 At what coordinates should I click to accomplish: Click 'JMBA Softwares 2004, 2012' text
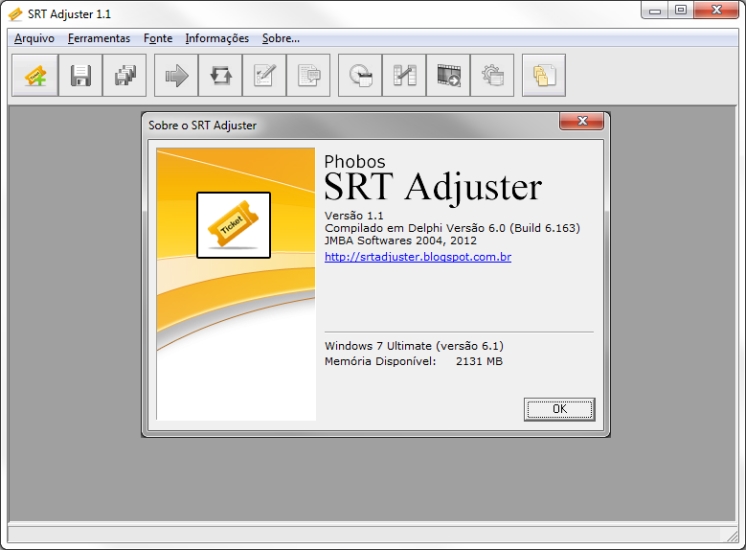pyautogui.click(x=401, y=240)
